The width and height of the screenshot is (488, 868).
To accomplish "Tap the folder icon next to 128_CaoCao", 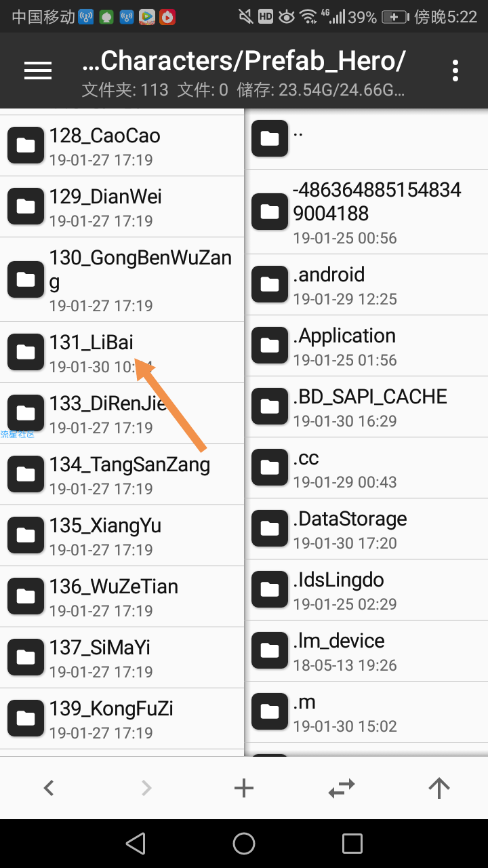I will point(26,145).
